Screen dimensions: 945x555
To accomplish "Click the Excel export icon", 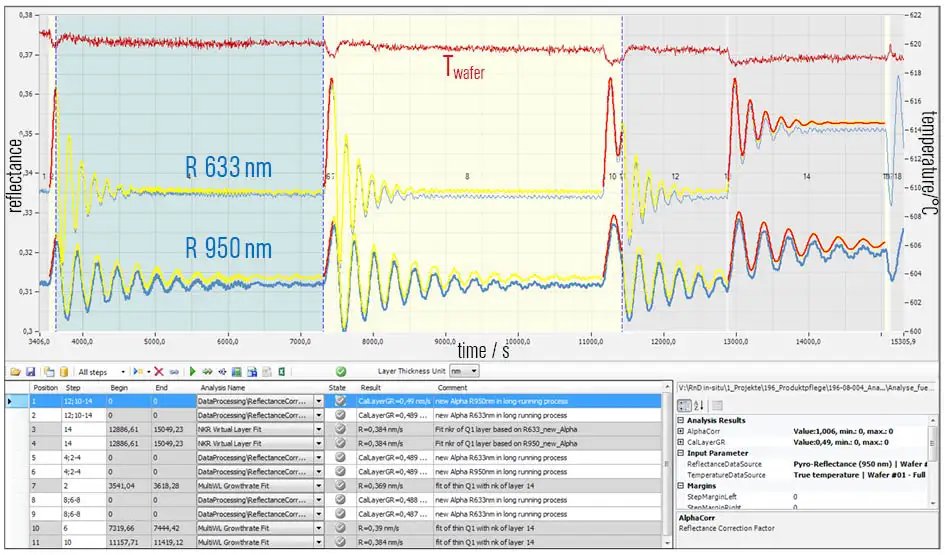I will point(281,372).
